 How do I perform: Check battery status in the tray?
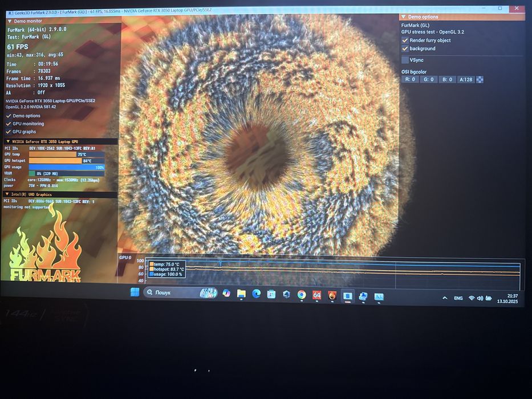pos(489,299)
